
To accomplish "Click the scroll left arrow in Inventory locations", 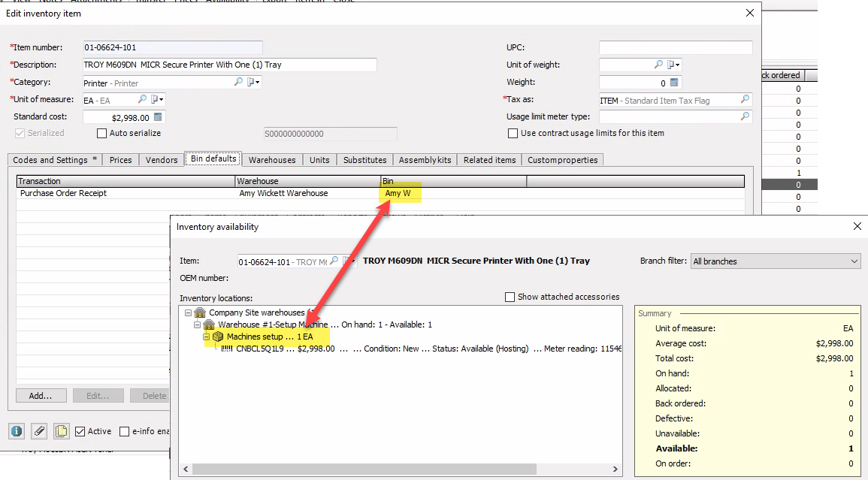I will click(186, 469).
